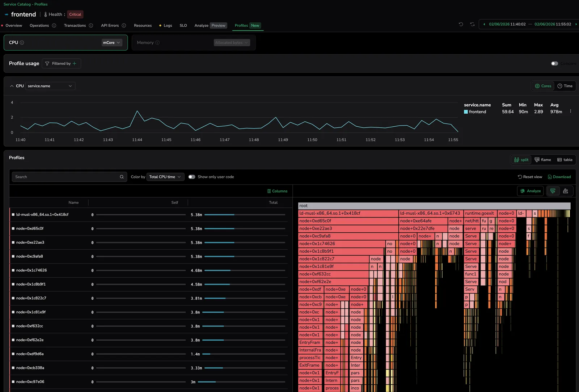This screenshot has width=579, height=392.
Task: Click the profile Search input field
Action: (x=65, y=177)
